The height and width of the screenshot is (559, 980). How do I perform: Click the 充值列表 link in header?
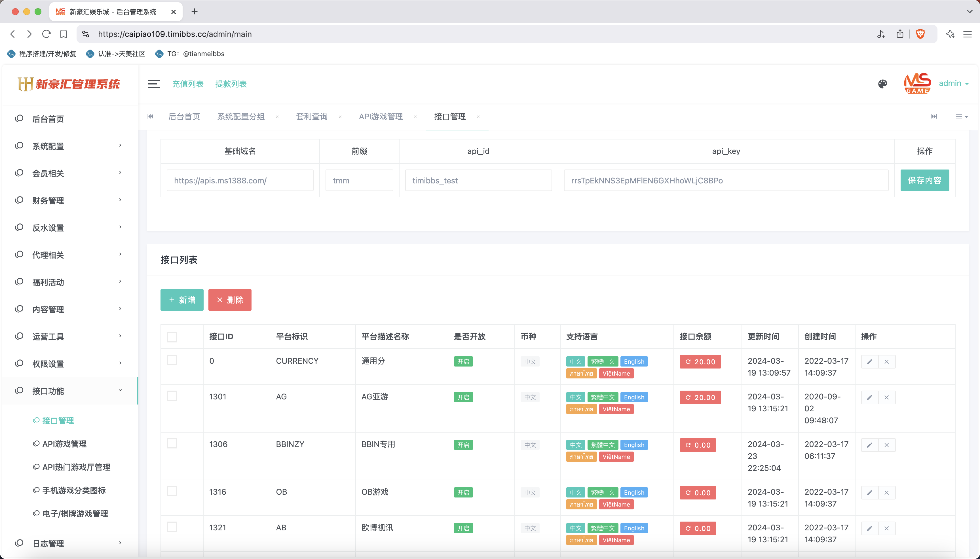(x=187, y=84)
